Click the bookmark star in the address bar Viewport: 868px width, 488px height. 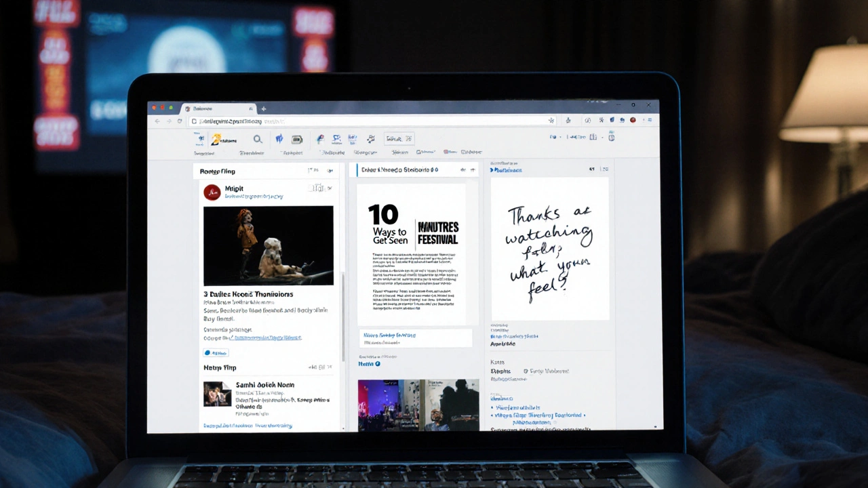551,121
